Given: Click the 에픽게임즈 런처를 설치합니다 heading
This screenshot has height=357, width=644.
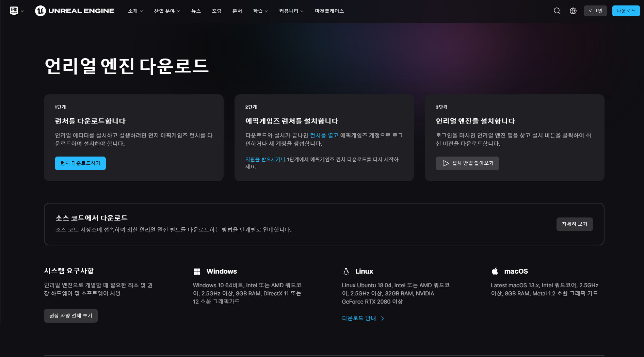Looking at the screenshot, I should point(292,121).
